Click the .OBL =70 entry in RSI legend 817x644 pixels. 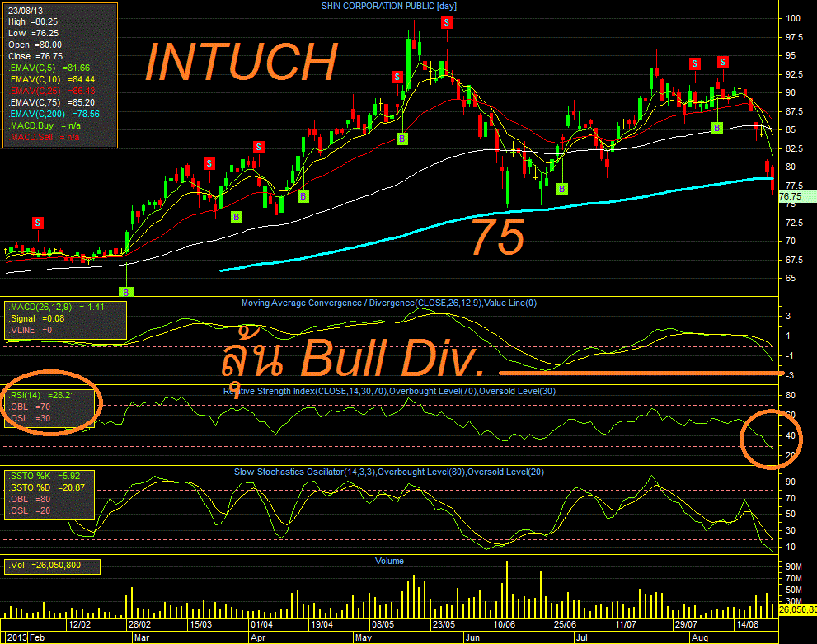(x=29, y=407)
